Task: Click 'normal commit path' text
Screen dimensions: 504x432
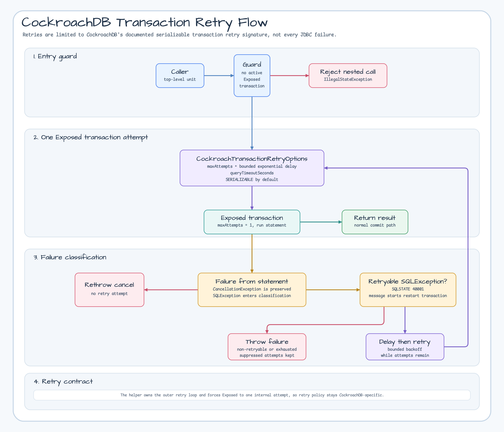Action: [x=375, y=225]
